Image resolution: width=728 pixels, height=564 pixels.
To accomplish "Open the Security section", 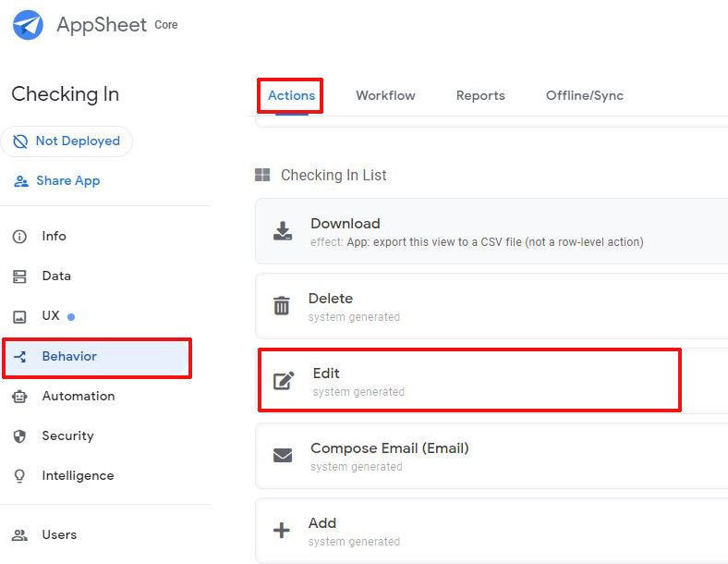I will click(x=67, y=435).
